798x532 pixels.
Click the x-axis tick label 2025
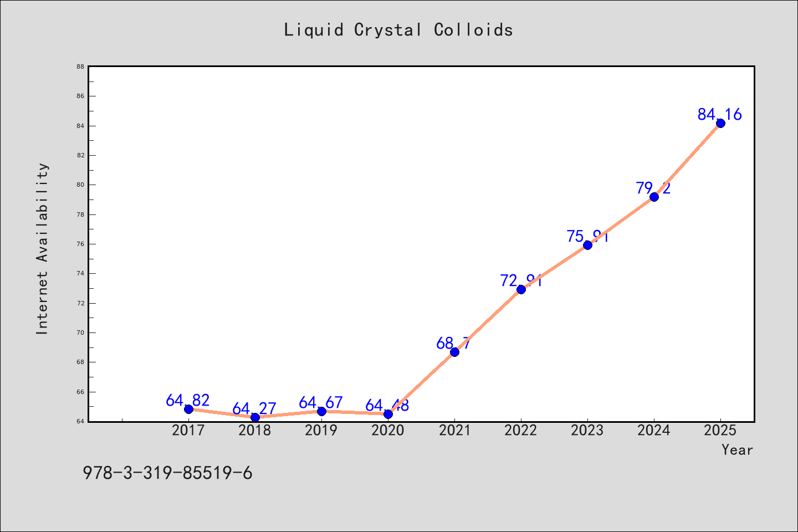[720, 431]
